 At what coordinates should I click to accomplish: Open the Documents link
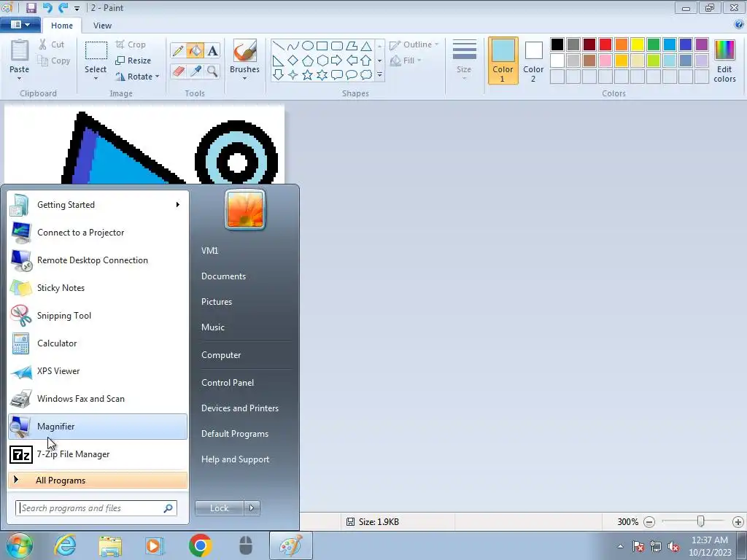223,276
